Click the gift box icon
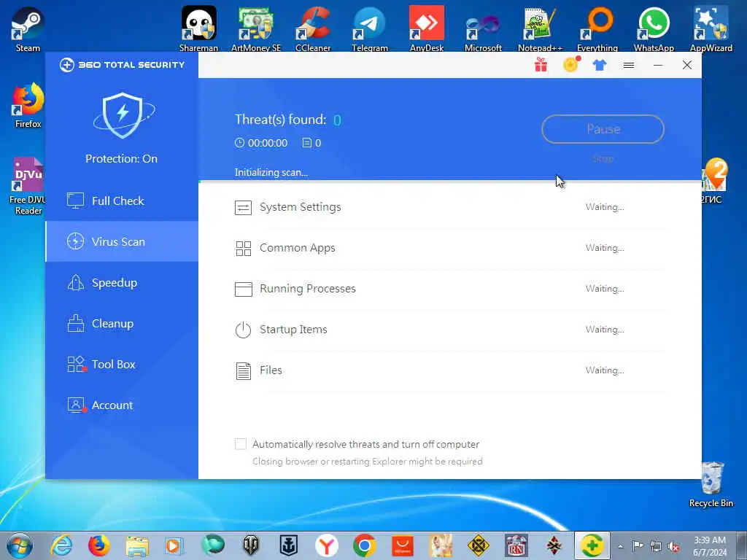 (541, 65)
